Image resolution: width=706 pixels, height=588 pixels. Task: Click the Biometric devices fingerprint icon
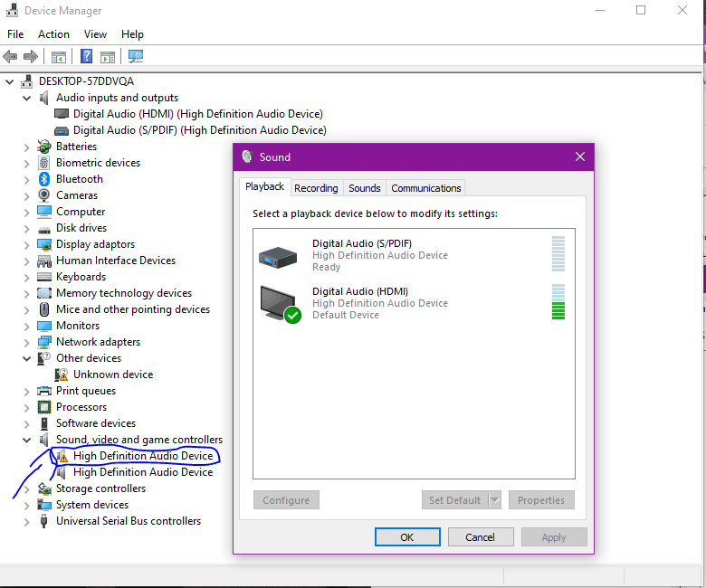coord(44,163)
